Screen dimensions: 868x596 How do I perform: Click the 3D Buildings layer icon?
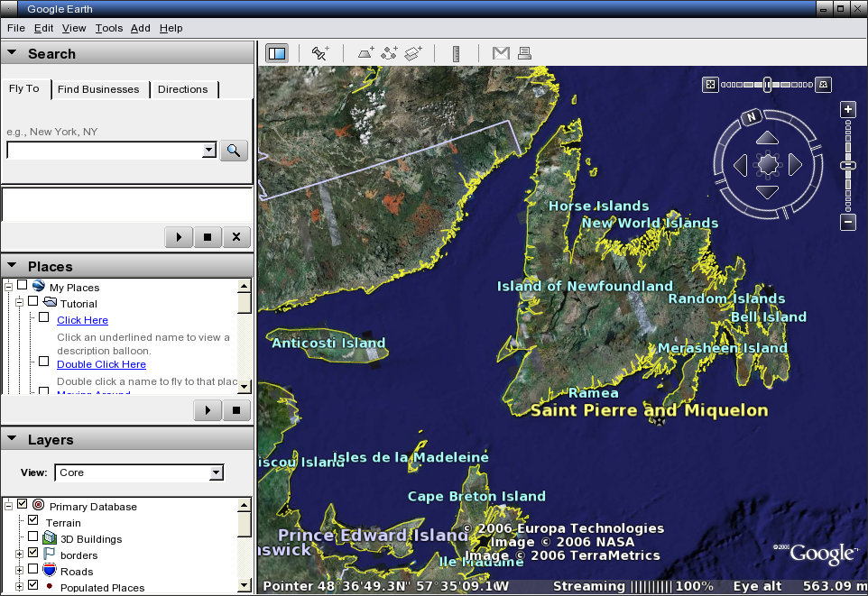click(50, 537)
